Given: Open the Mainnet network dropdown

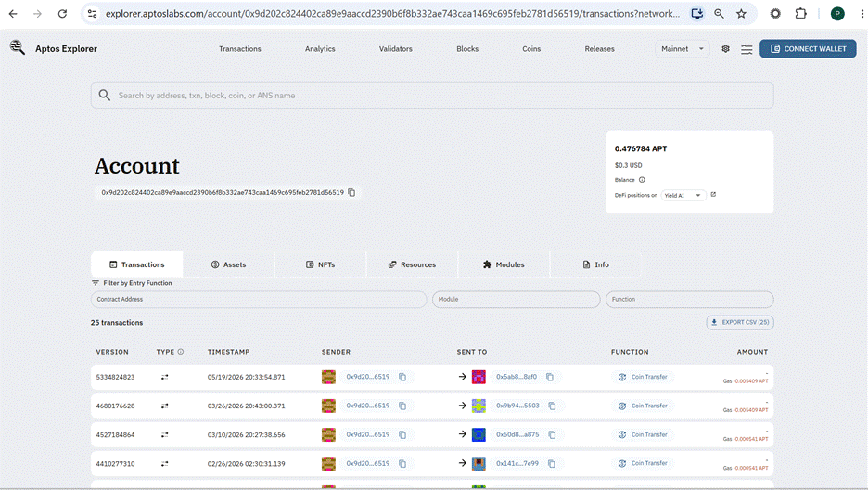Looking at the screenshot, I should click(682, 49).
